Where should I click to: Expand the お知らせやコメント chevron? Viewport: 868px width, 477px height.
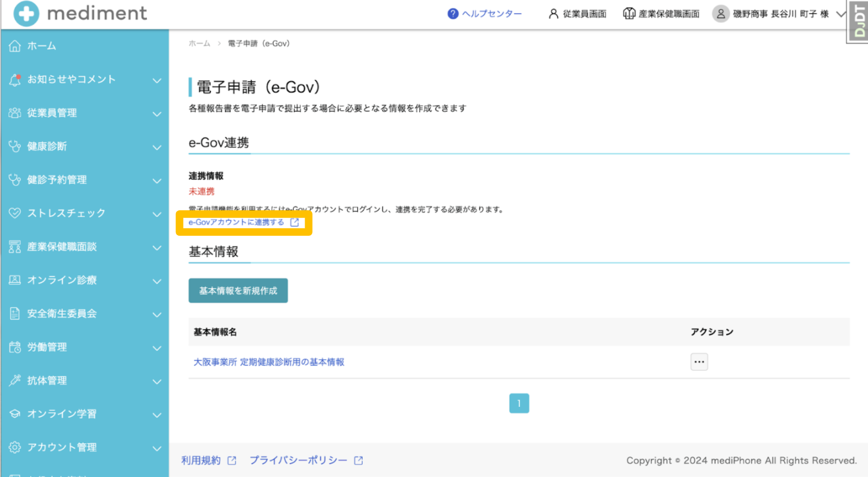[157, 80]
